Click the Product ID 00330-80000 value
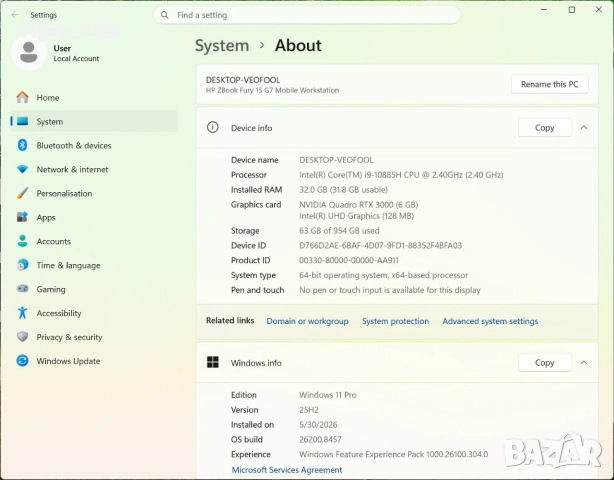 point(349,260)
